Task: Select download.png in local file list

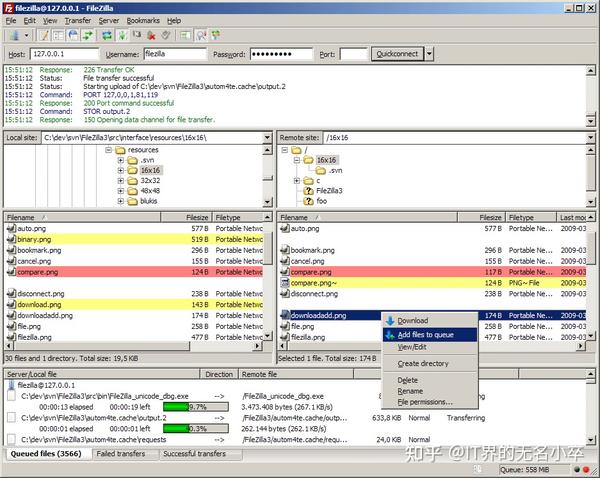Action: point(134,305)
